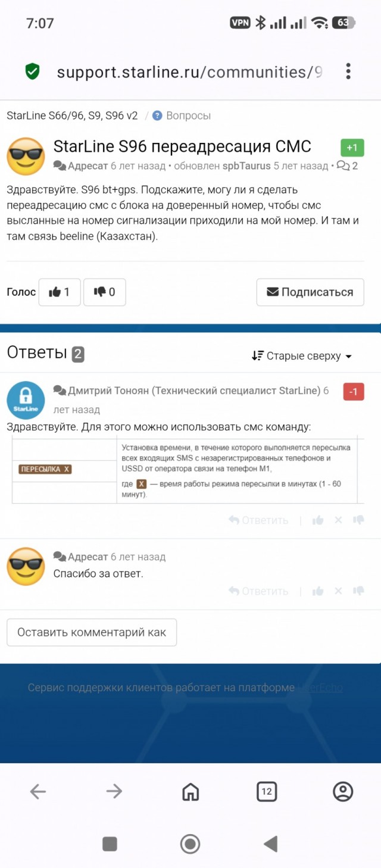Open the Вопросы breadcrumb link

point(188,115)
